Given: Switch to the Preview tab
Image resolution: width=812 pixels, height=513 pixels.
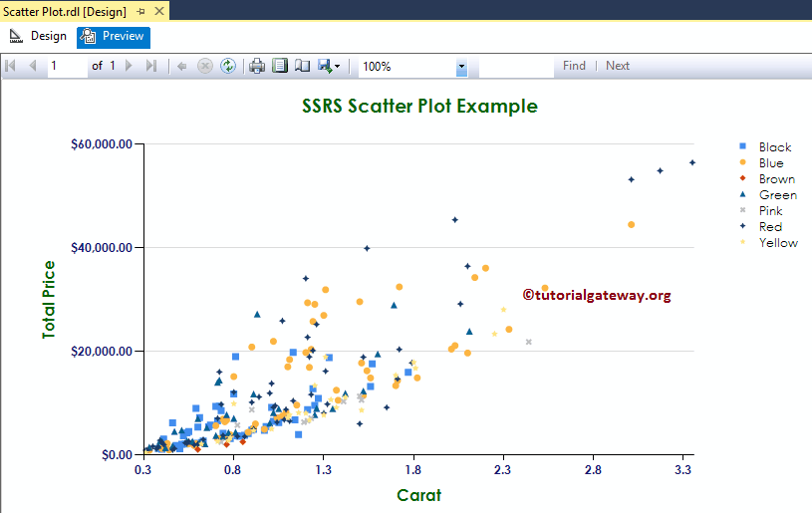Looking at the screenshot, I should point(114,37).
